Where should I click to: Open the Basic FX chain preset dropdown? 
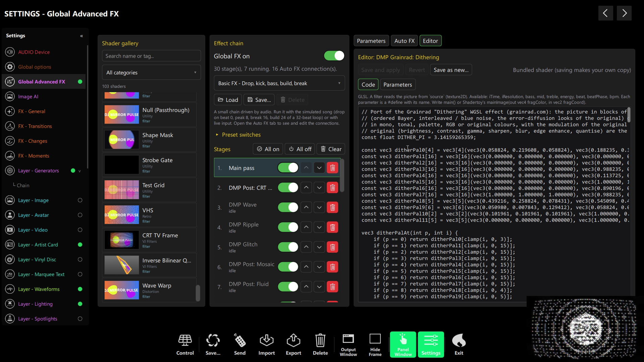pos(279,83)
